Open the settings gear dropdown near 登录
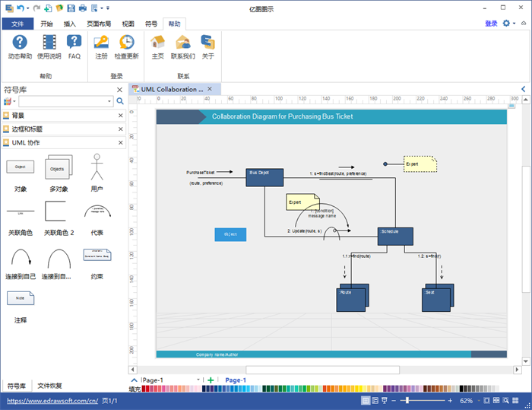This screenshot has height=410, width=532. [x=509, y=23]
